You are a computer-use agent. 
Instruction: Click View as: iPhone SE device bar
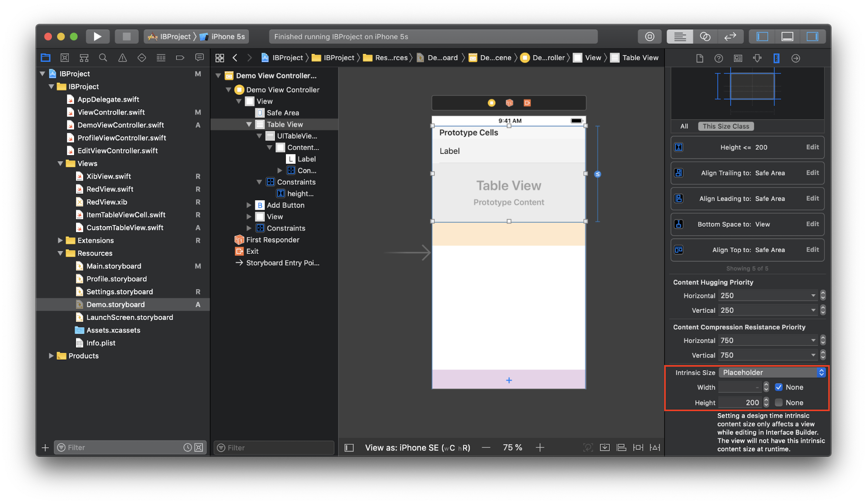(417, 448)
